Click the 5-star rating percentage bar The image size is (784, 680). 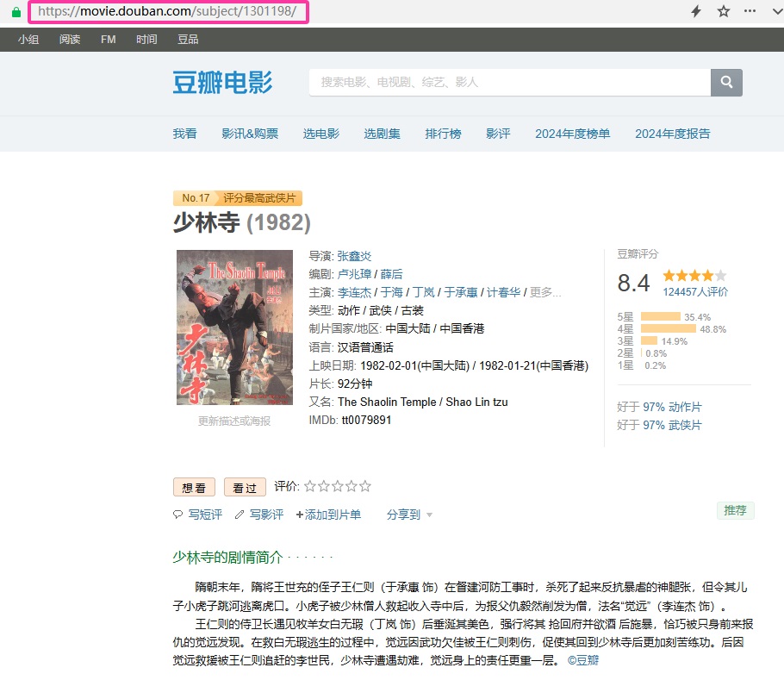tap(661, 316)
